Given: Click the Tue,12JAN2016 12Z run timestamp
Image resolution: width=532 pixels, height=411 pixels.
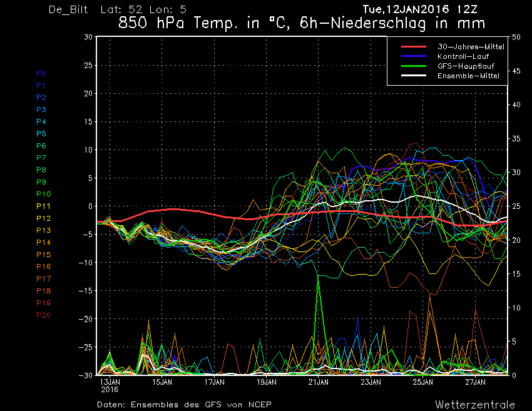Looking at the screenshot, I should pos(420,9).
